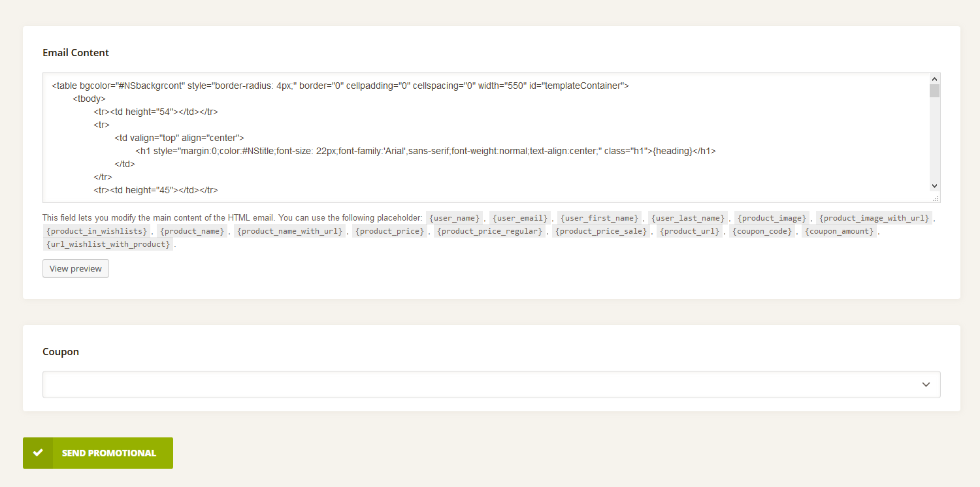Click the Coupon section heading
The width and height of the screenshot is (980, 487).
pyautogui.click(x=61, y=352)
